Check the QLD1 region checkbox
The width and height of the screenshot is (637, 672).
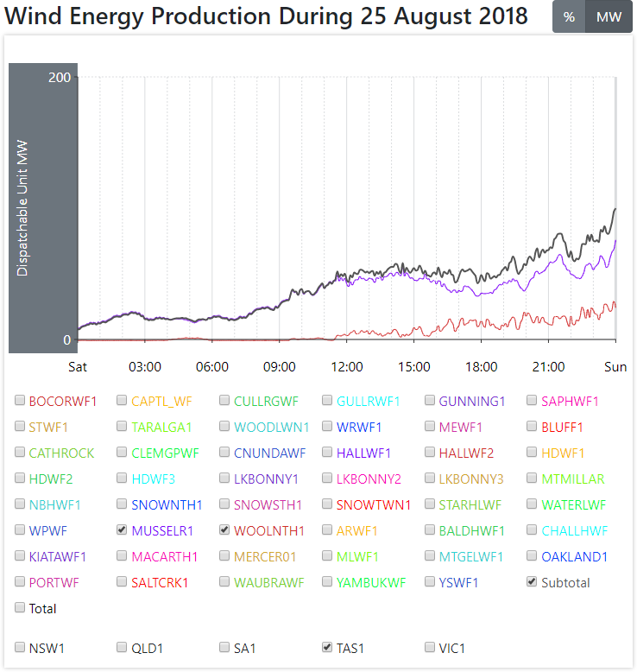pos(123,647)
